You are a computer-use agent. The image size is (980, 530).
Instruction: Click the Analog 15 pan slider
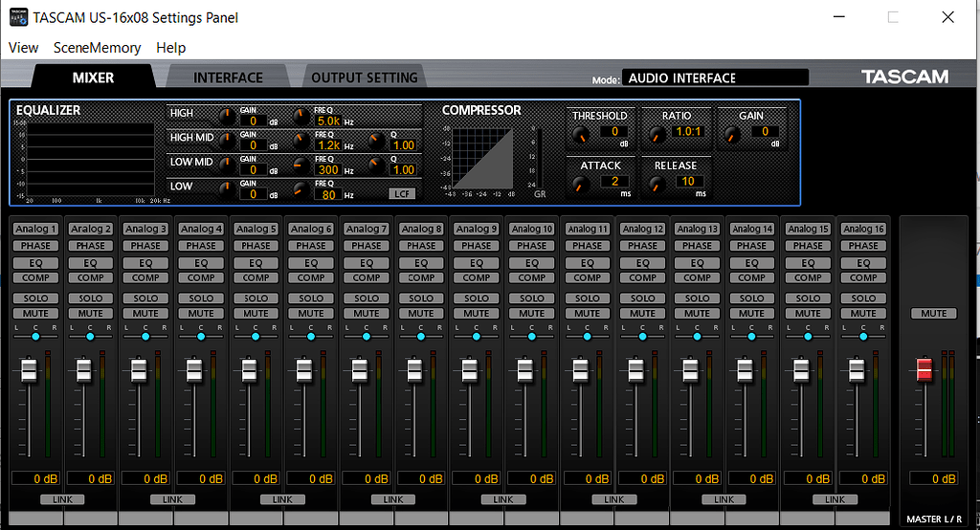(808, 337)
